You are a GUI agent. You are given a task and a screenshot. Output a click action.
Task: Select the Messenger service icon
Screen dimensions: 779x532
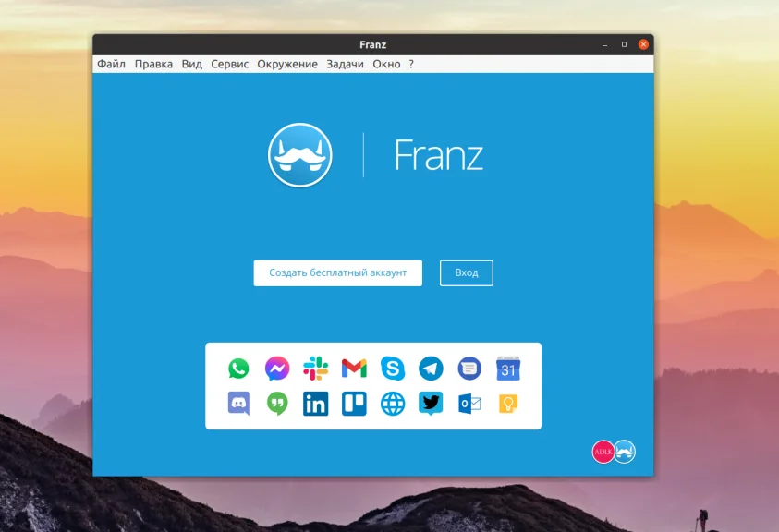(x=277, y=369)
